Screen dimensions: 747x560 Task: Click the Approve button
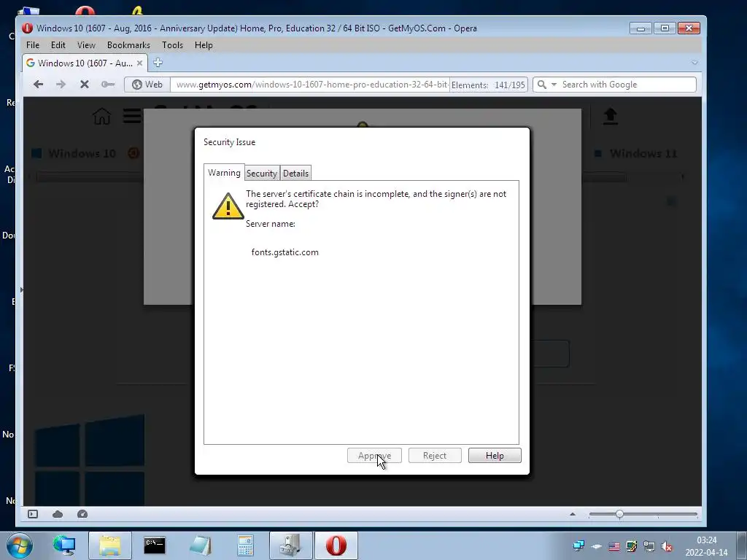pos(374,455)
